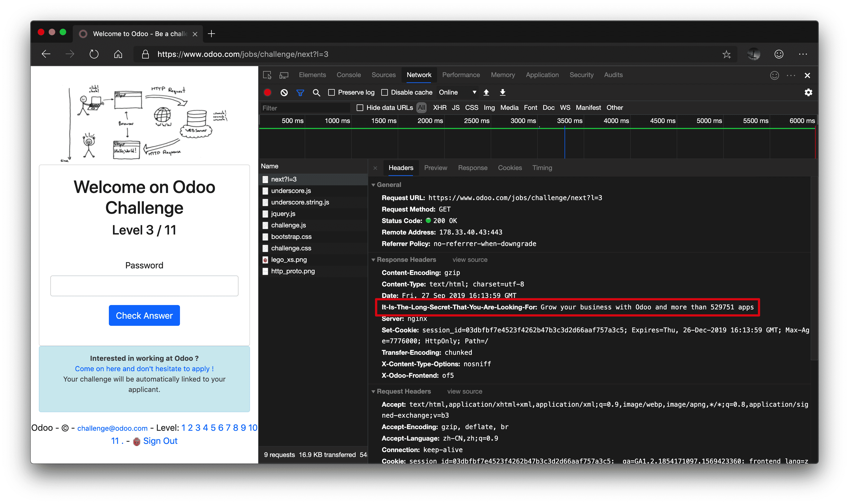The image size is (849, 504).
Task: Show the Timing tab of request
Action: [542, 168]
